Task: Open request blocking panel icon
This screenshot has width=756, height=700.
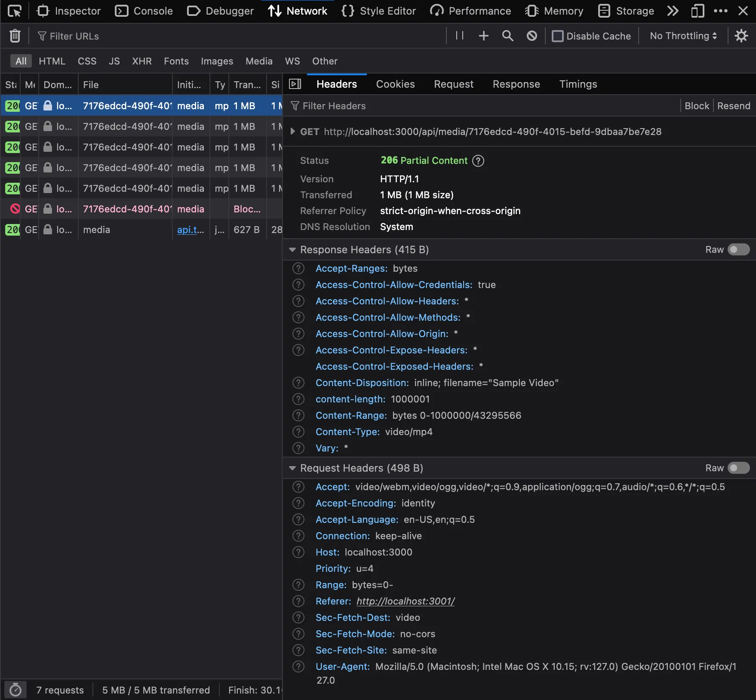Action: point(532,36)
